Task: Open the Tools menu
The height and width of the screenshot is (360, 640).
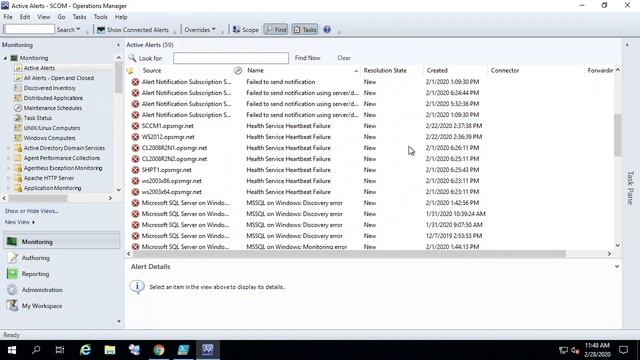Action: [x=100, y=17]
